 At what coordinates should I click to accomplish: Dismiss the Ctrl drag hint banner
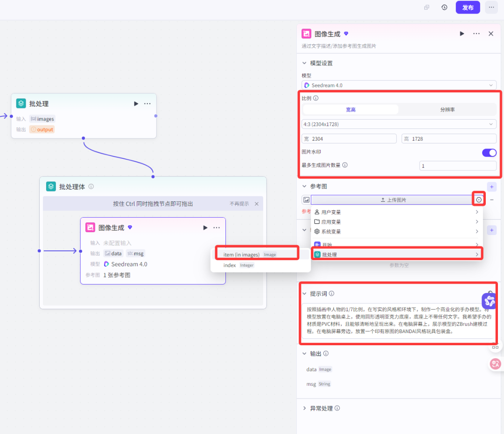coord(256,204)
